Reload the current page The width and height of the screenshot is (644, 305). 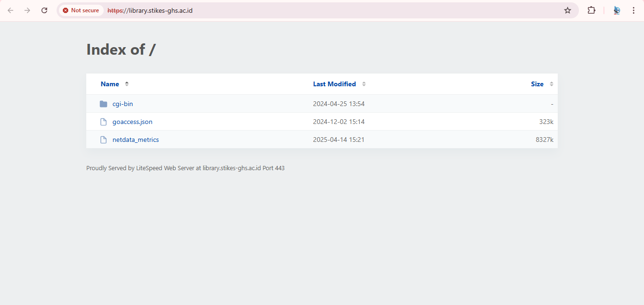point(44,10)
